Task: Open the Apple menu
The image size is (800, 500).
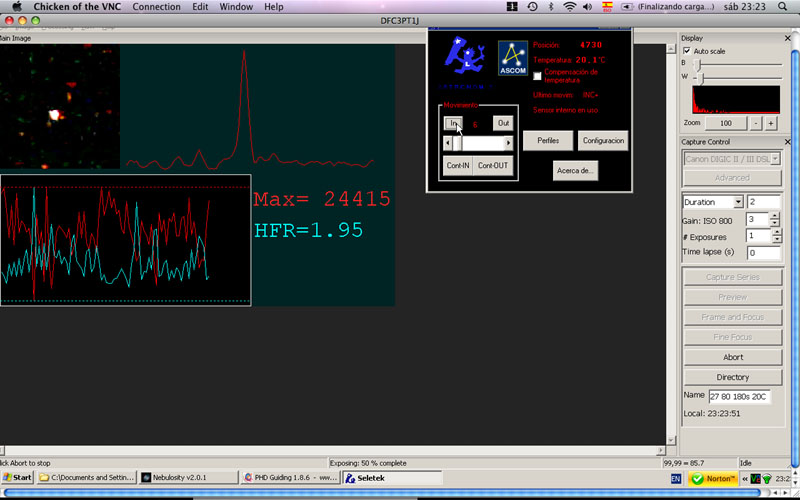Action: click(16, 7)
